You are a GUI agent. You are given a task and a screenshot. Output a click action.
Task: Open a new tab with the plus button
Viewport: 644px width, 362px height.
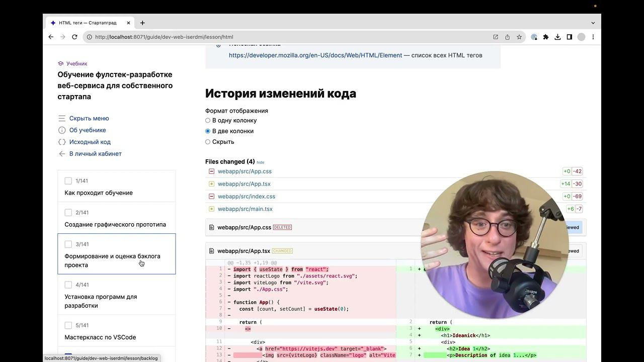(142, 23)
